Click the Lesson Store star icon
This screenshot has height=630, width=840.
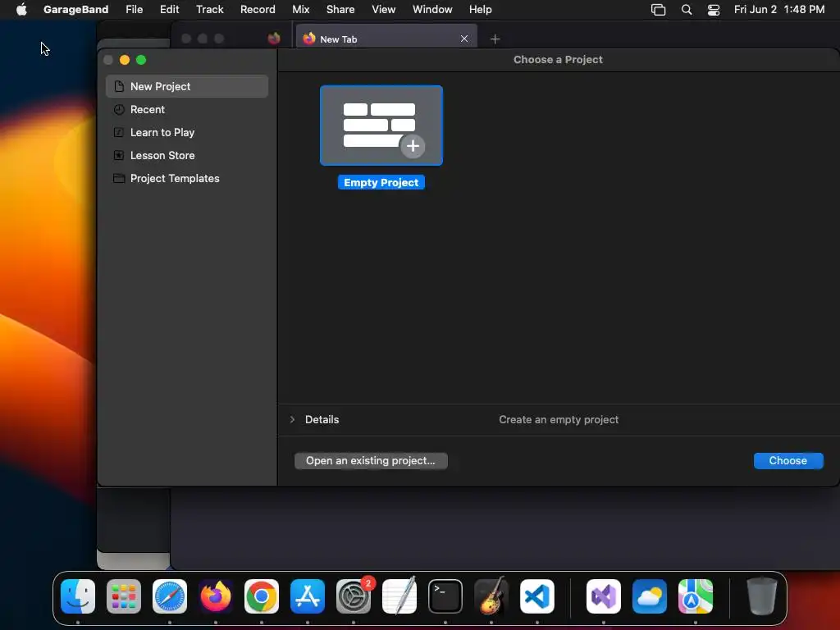pyautogui.click(x=119, y=155)
